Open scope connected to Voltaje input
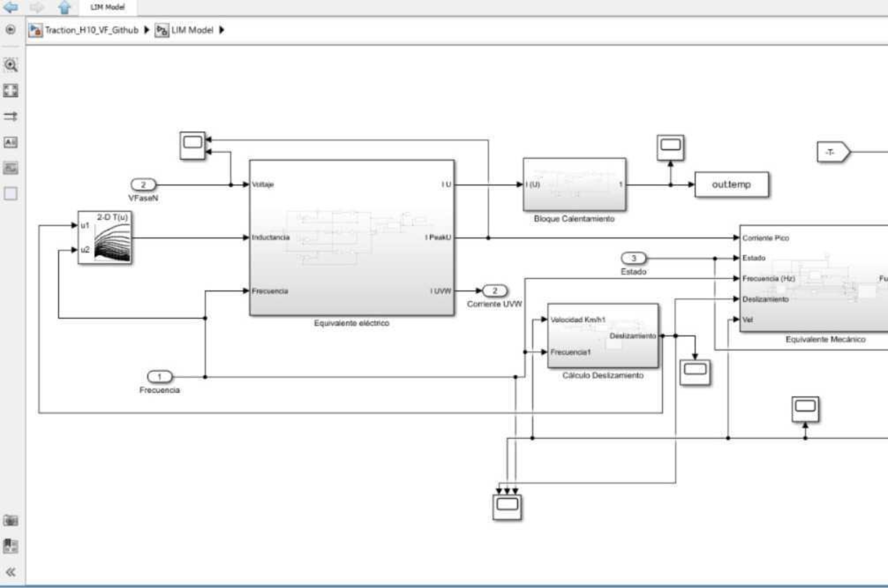Image resolution: width=888 pixels, height=588 pixels. [x=192, y=146]
